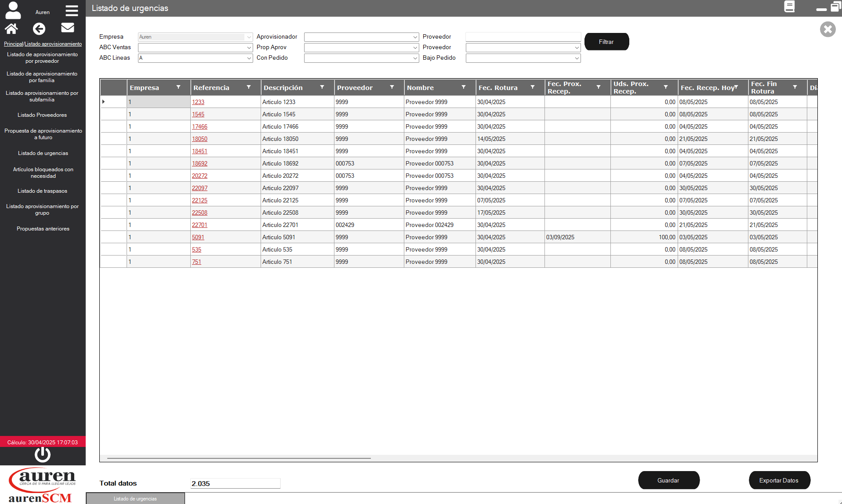Open the document manual icon in title bar
The height and width of the screenshot is (504, 842).
tap(789, 7)
